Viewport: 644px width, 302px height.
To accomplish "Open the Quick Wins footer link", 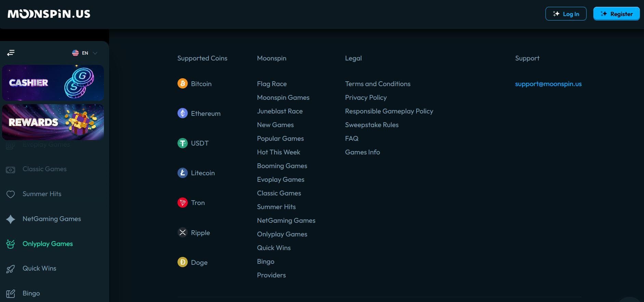I will coord(274,248).
